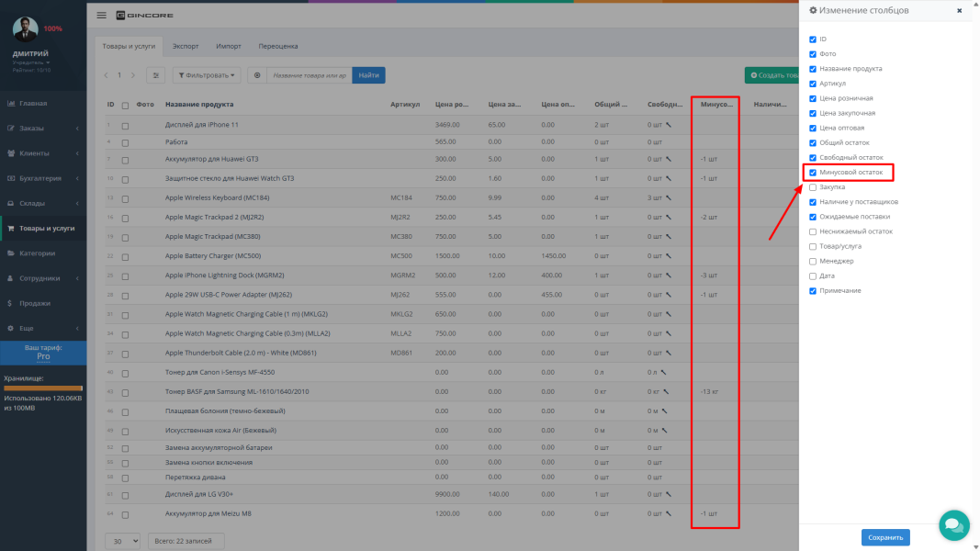Click the Еще gear icon
Image resolution: width=980 pixels, height=551 pixels.
[x=11, y=328]
